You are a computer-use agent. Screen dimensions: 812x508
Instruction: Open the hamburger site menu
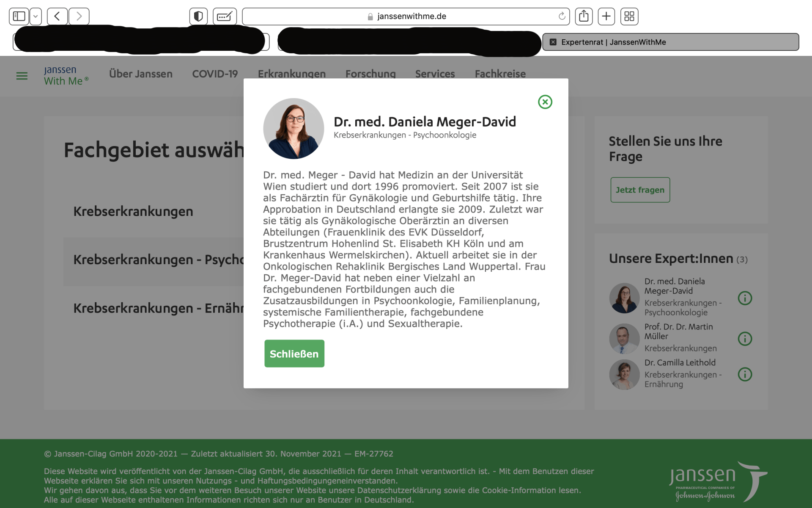tap(22, 76)
